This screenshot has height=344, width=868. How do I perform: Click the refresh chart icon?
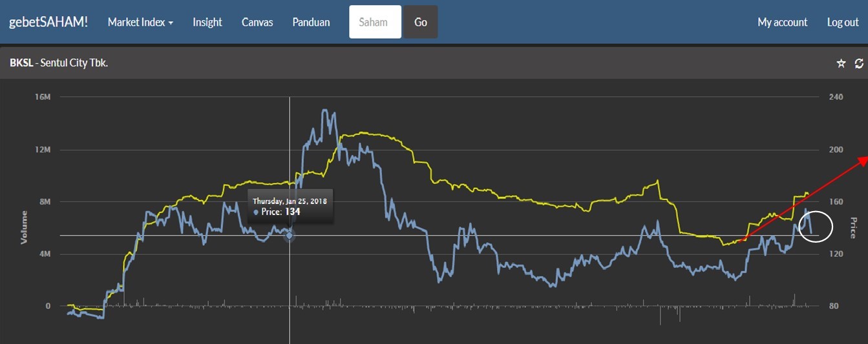859,63
